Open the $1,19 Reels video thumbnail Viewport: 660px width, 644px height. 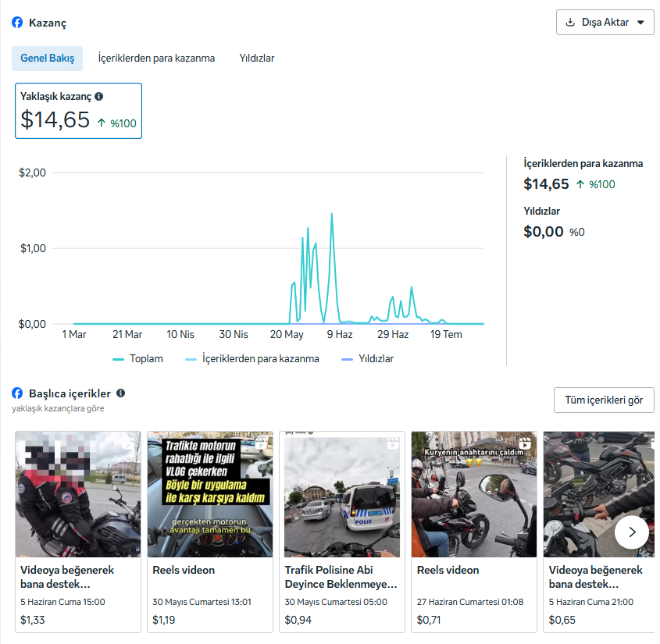210,494
